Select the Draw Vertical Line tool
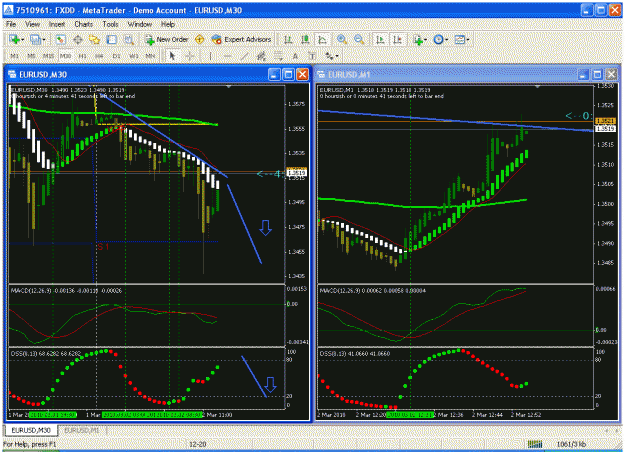 [x=210, y=56]
